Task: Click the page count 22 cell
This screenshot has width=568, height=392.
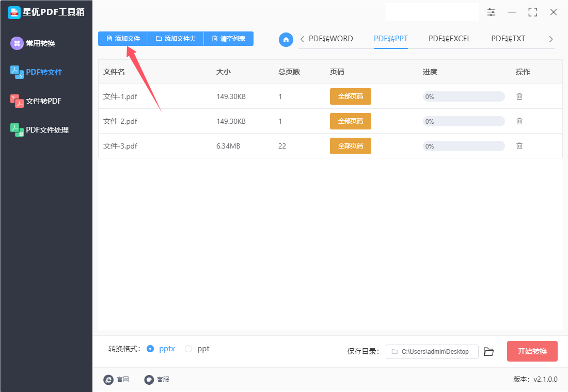Action: pos(282,146)
